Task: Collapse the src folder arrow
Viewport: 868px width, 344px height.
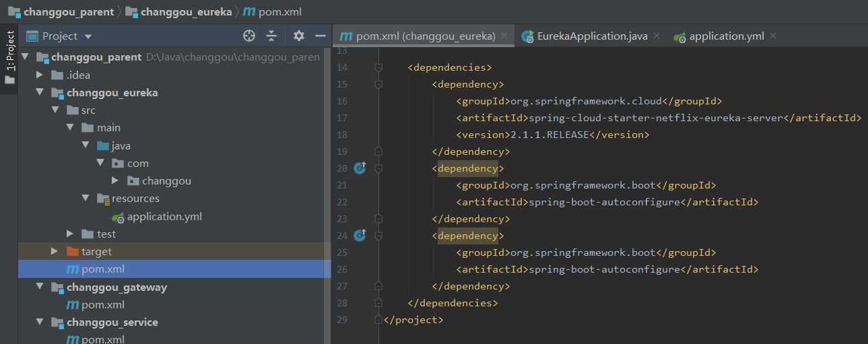Action: 55,110
